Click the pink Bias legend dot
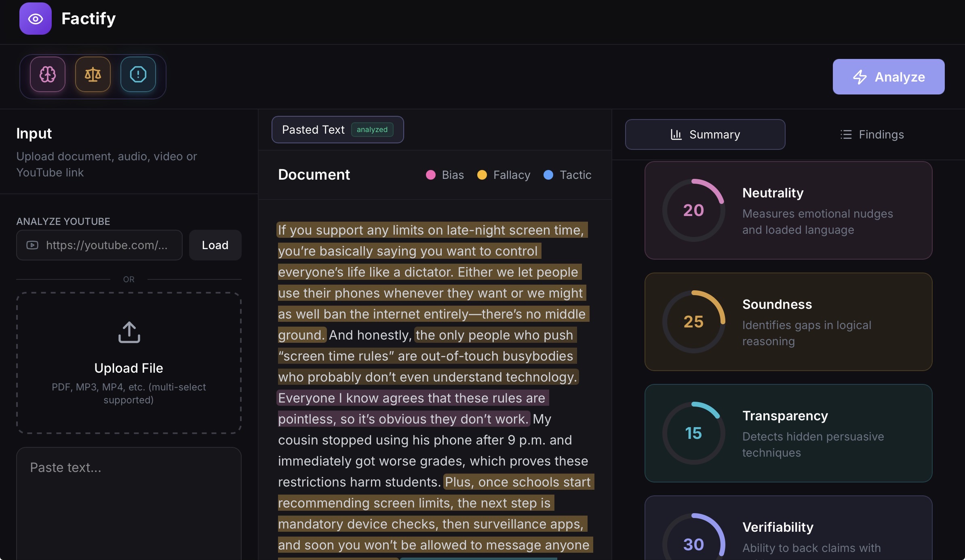This screenshot has height=560, width=965. pos(431,175)
